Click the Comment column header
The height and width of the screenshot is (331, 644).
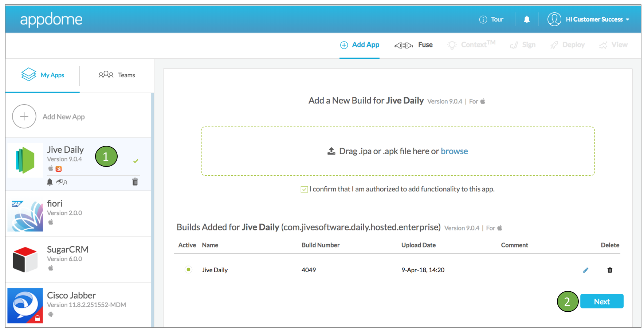pyautogui.click(x=514, y=245)
